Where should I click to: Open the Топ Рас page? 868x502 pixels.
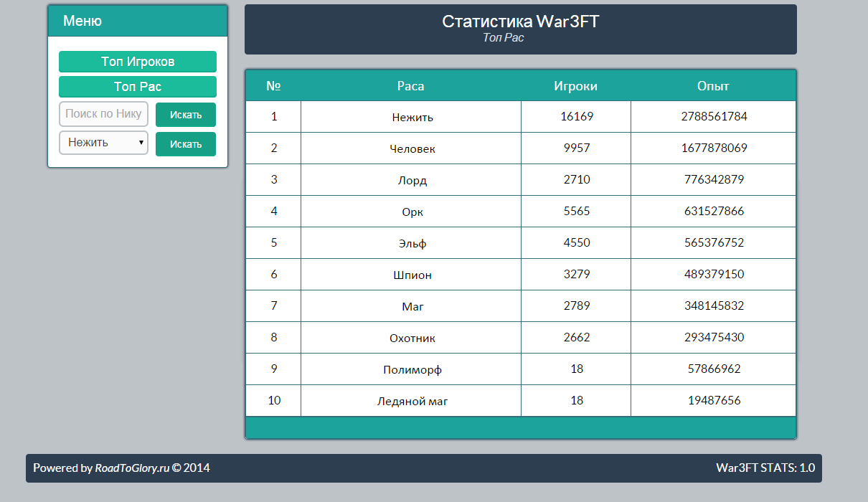pyautogui.click(x=138, y=87)
